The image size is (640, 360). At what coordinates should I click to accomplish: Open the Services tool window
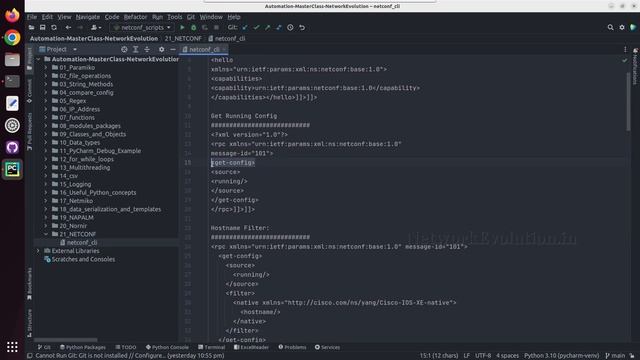(327, 347)
